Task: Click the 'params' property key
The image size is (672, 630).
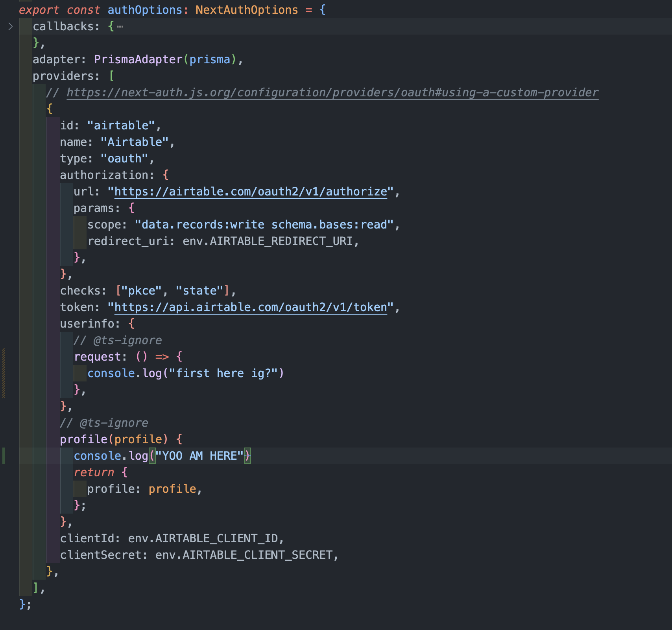Action: (x=94, y=208)
